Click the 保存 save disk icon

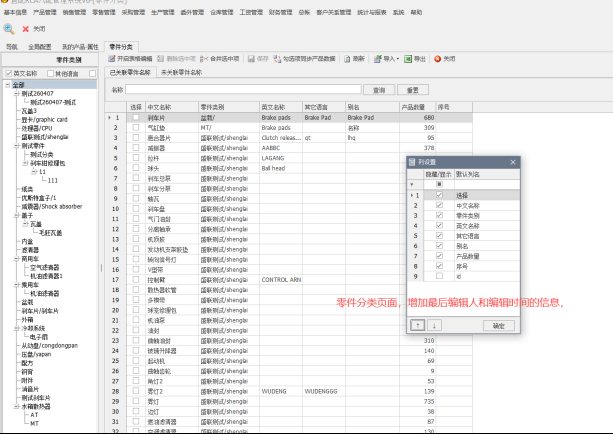pos(251,59)
